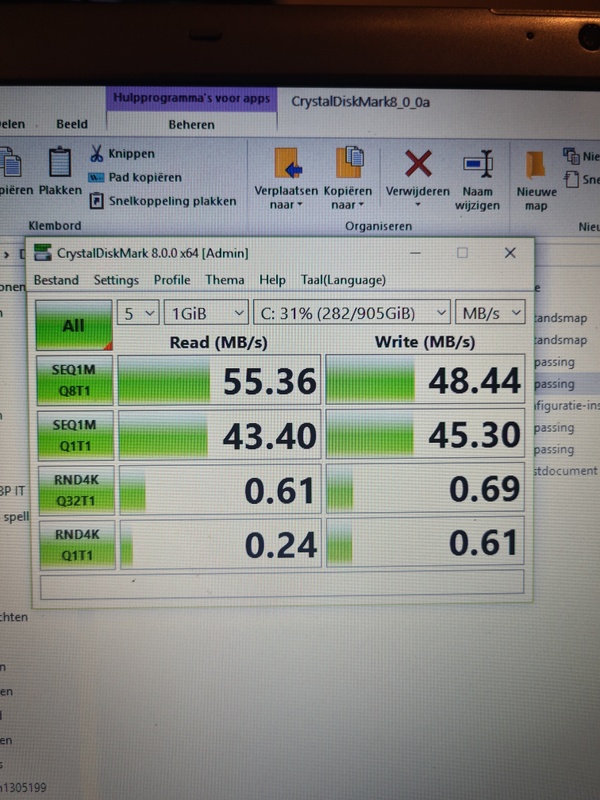Run the RND4K Q1T1 test

[77, 544]
